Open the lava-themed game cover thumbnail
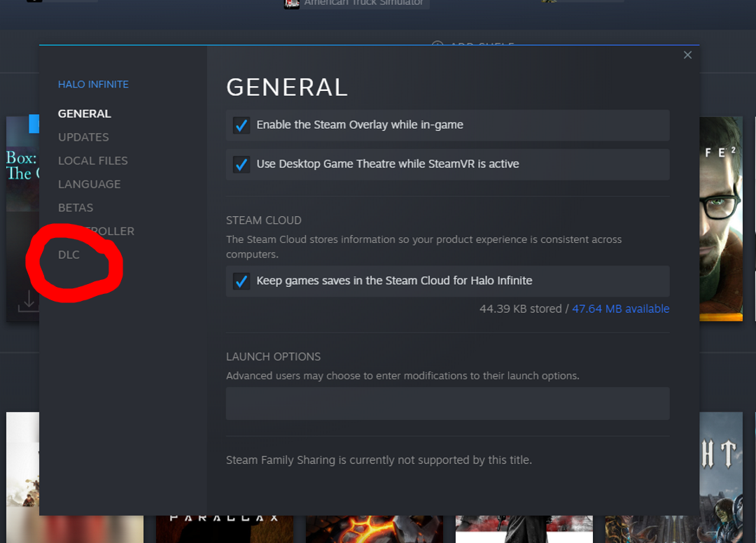 pyautogui.click(x=374, y=529)
